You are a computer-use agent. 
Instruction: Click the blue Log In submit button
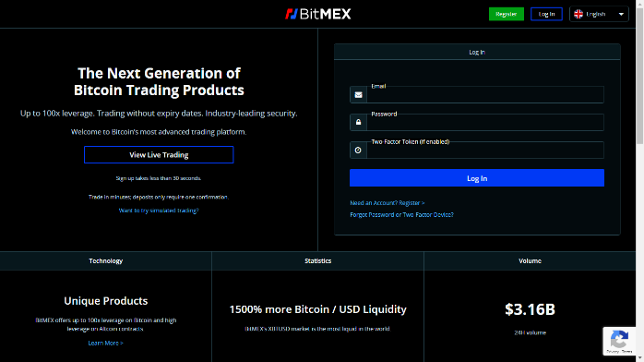(477, 178)
